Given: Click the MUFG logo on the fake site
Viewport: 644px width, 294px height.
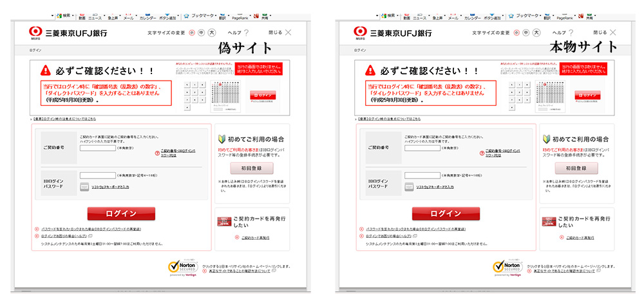Looking at the screenshot, I should click(35, 32).
